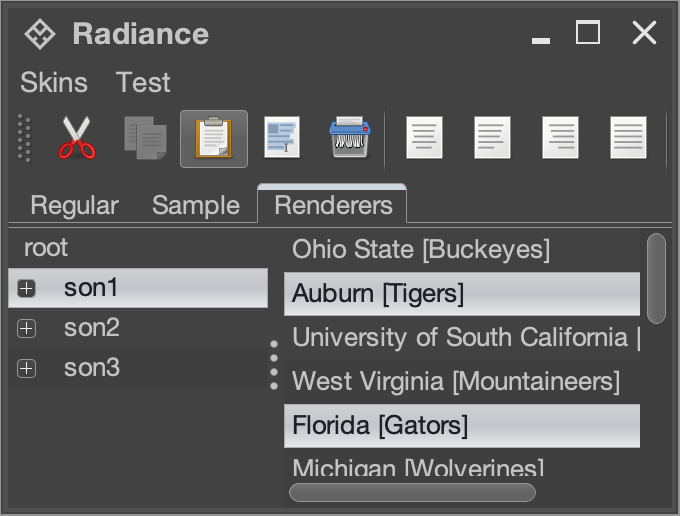The height and width of the screenshot is (516, 680).
Task: Select West Virginia [Mountaineers] list item
Action: [462, 382]
